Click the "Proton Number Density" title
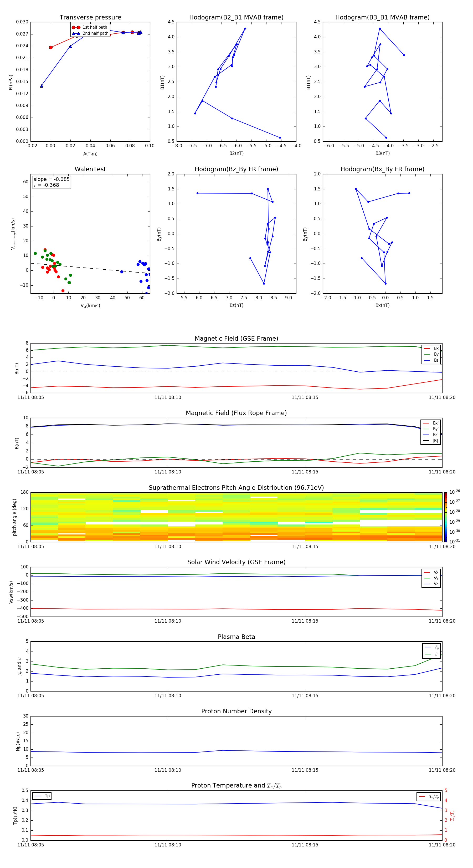The width and height of the screenshot is (473, 868). click(236, 711)
